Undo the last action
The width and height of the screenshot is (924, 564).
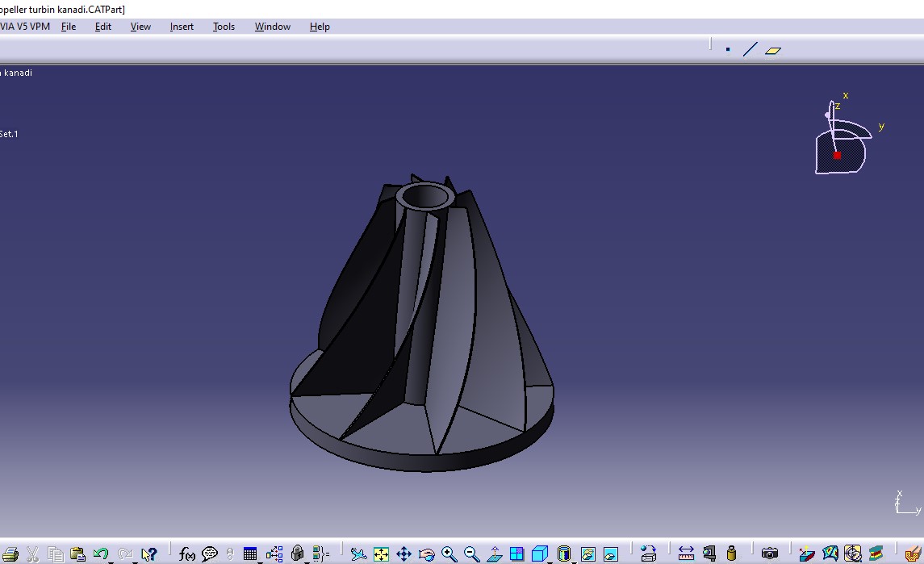[x=100, y=554]
